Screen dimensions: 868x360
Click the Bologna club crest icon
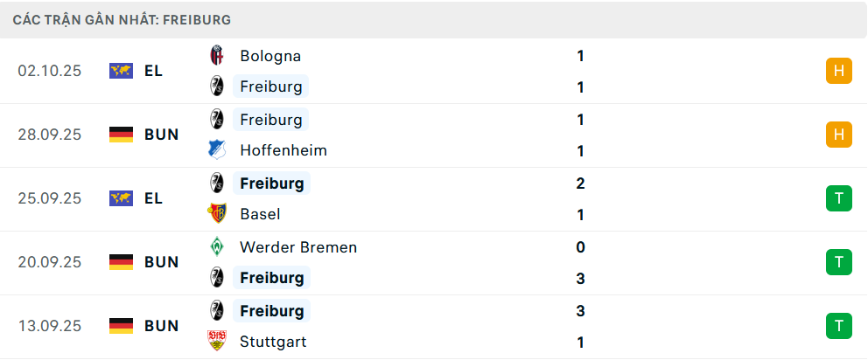(x=216, y=56)
